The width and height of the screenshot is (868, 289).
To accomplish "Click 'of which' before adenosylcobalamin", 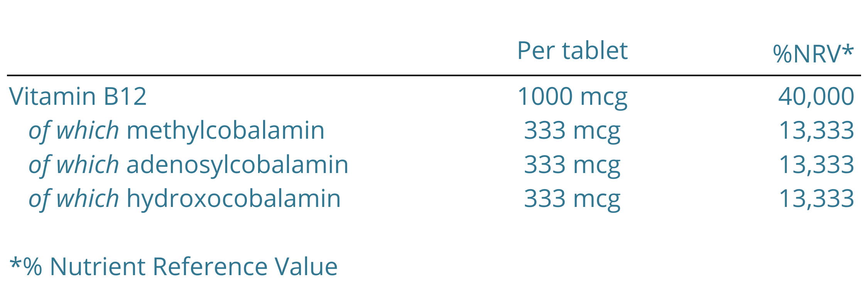I will pos(74,165).
